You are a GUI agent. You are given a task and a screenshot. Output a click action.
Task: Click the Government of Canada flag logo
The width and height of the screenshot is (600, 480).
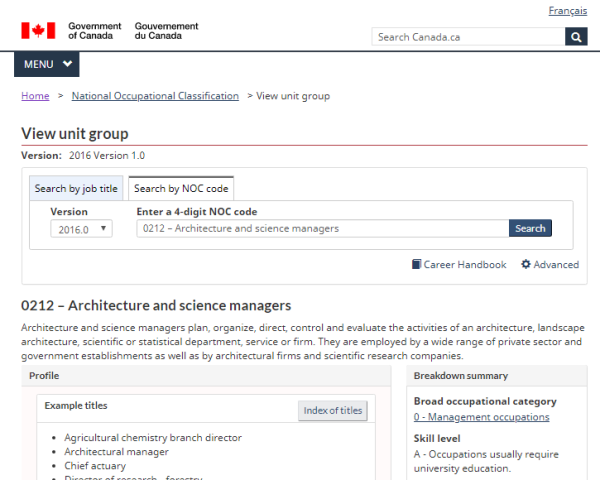pyautogui.click(x=38, y=31)
